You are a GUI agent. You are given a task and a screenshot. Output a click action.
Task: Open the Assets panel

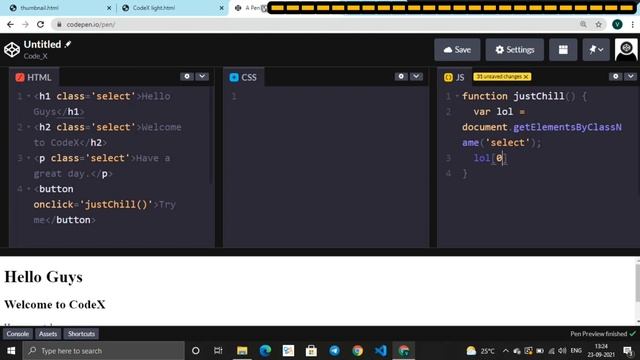tap(48, 334)
